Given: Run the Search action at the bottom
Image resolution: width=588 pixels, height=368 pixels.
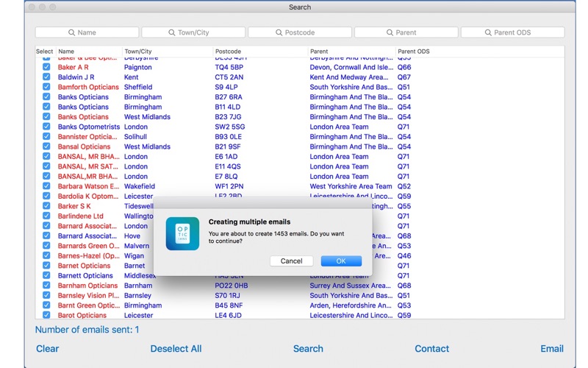Looking at the screenshot, I should point(308,348).
